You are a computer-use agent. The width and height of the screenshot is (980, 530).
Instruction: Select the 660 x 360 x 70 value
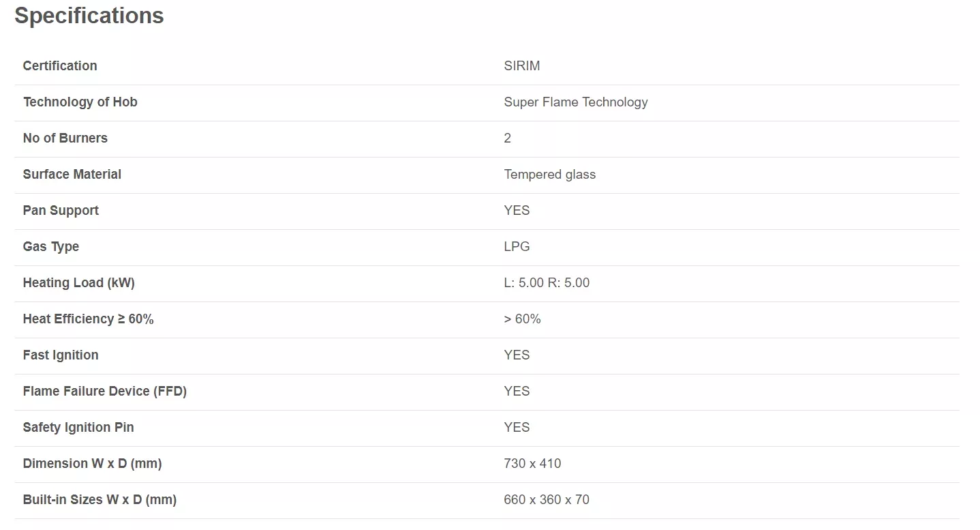(547, 500)
